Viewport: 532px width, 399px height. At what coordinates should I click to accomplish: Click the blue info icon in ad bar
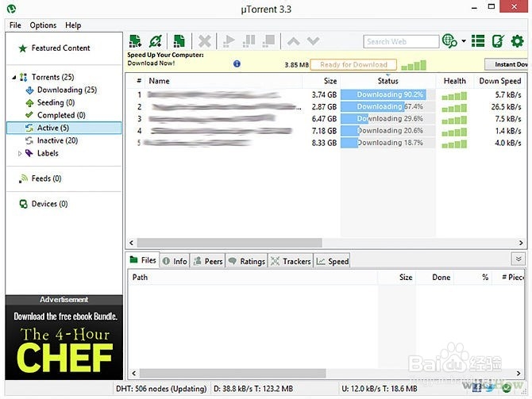coord(237,63)
